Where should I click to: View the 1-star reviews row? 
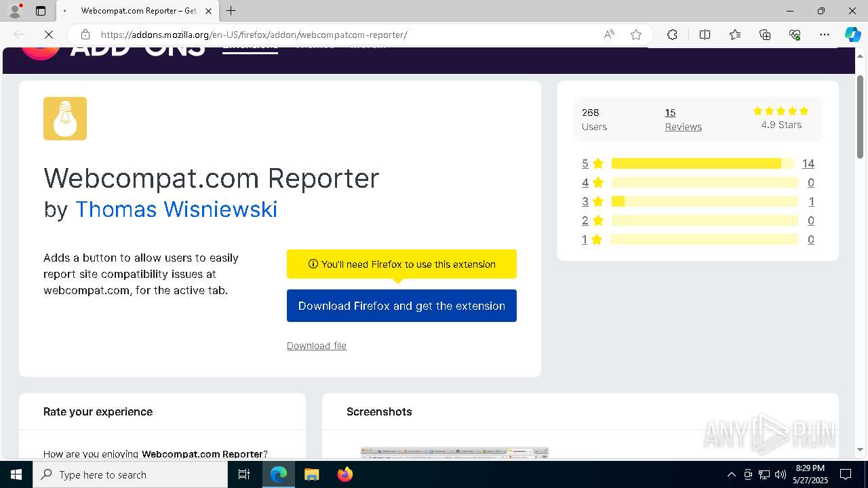coord(698,239)
